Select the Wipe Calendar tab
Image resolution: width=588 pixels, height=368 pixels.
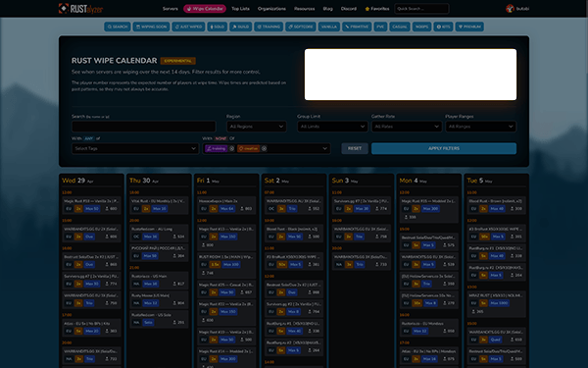[205, 9]
